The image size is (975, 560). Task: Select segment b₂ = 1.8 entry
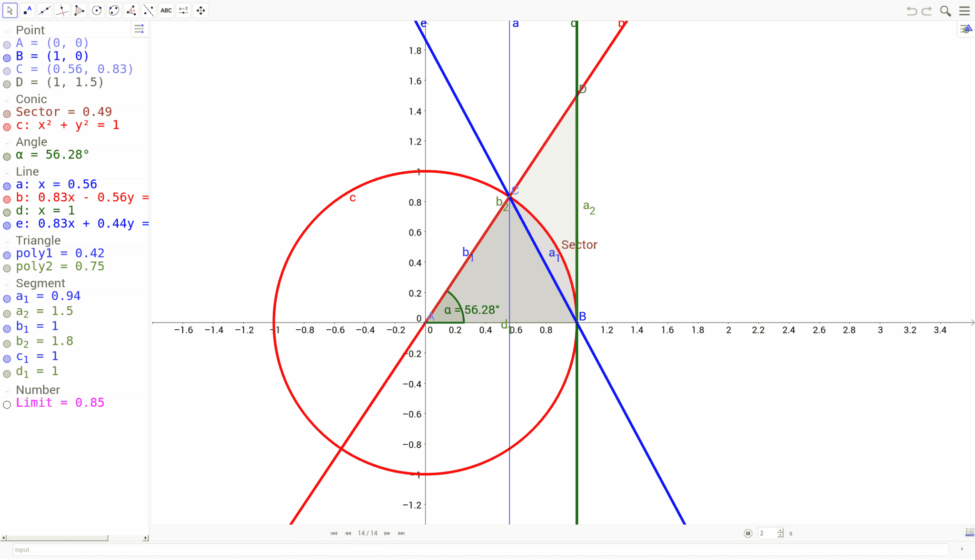click(x=45, y=341)
